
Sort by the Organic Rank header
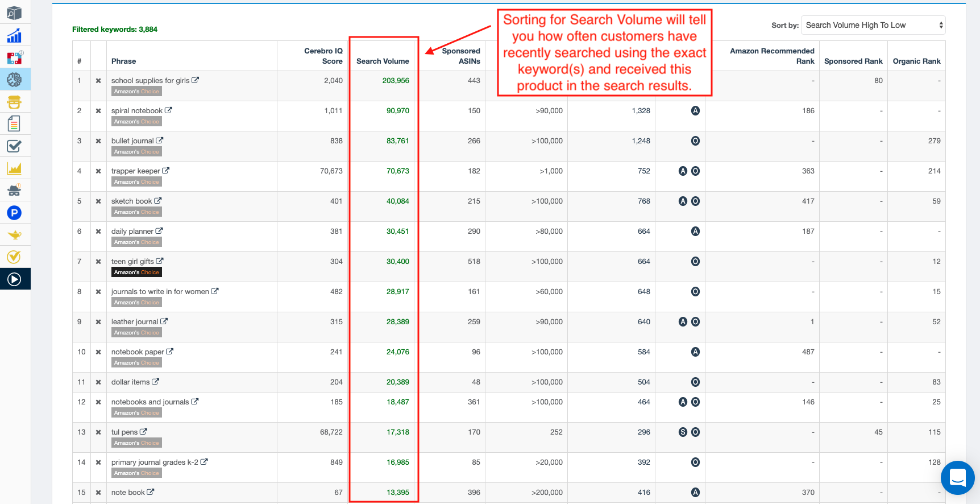tap(916, 61)
